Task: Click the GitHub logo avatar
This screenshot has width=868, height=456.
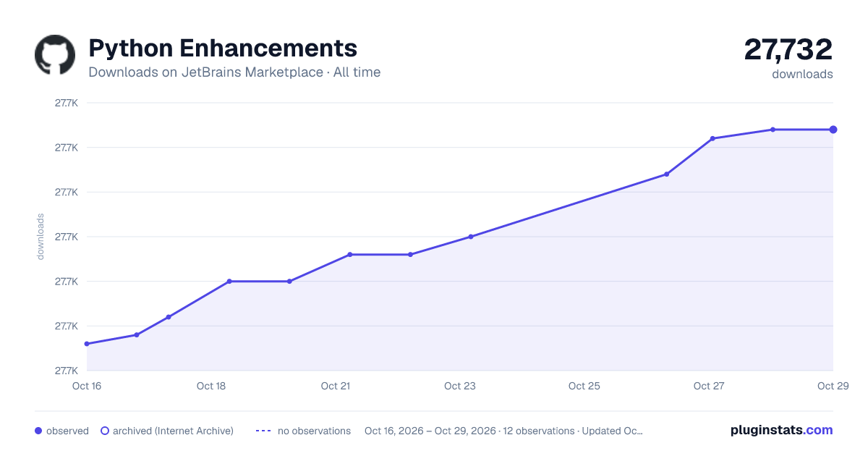Action: click(55, 54)
